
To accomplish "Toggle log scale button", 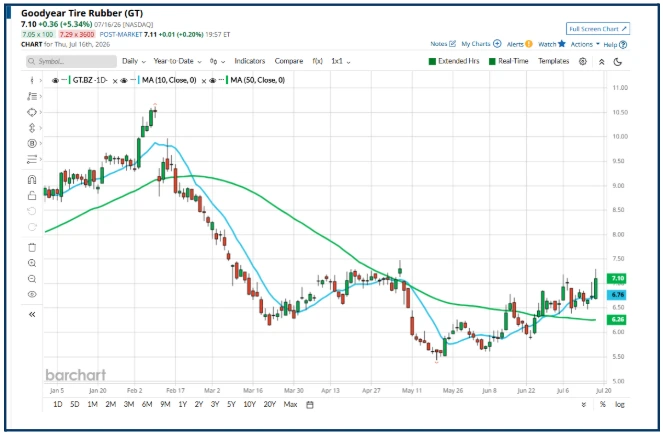I will (x=619, y=405).
